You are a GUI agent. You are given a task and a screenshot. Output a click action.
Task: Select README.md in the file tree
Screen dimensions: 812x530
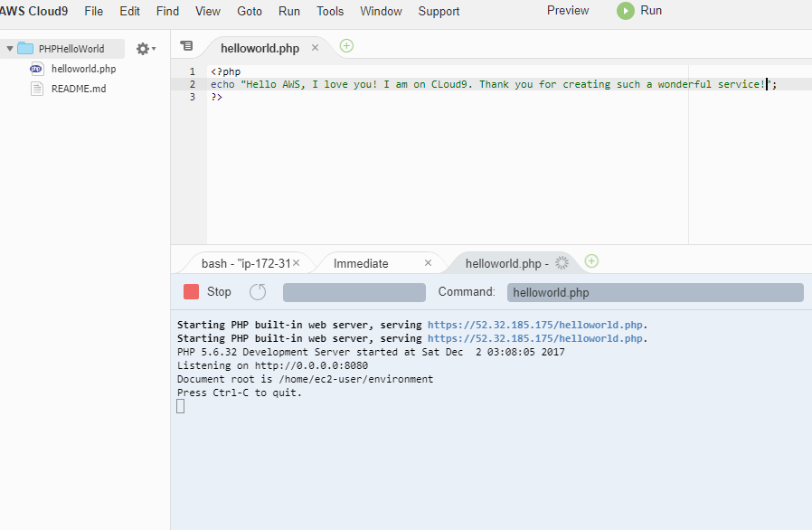pyautogui.click(x=79, y=89)
